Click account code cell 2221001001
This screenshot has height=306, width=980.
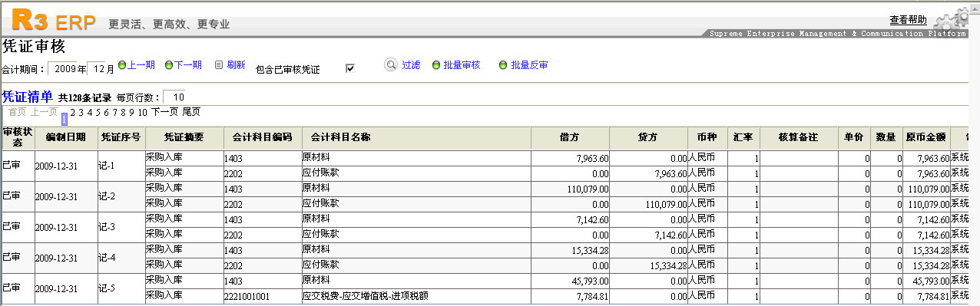pos(263,296)
